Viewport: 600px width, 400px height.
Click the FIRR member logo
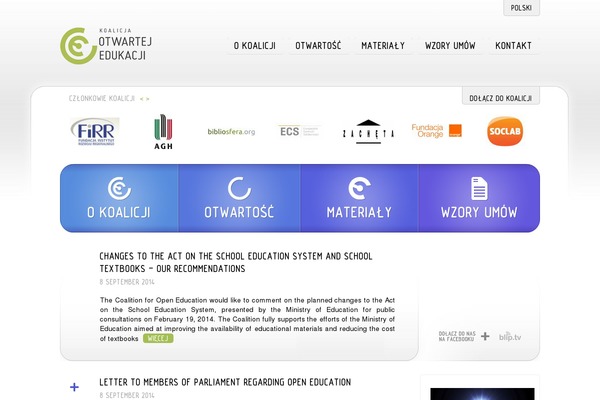95,132
